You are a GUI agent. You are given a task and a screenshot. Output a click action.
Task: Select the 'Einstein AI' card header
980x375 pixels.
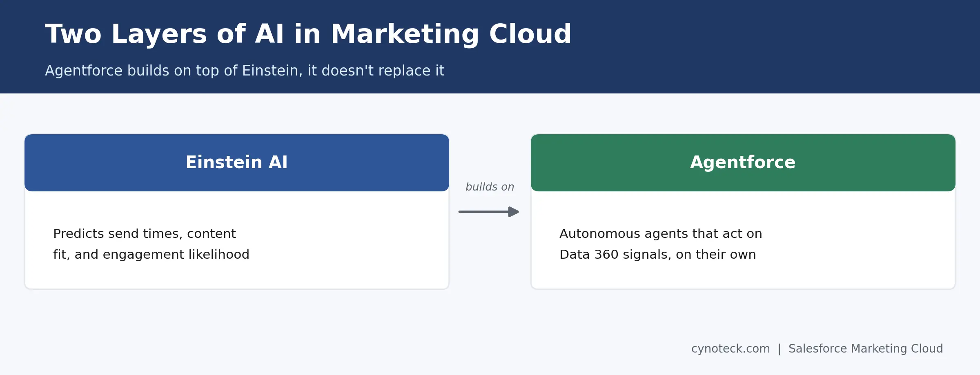[237, 162]
